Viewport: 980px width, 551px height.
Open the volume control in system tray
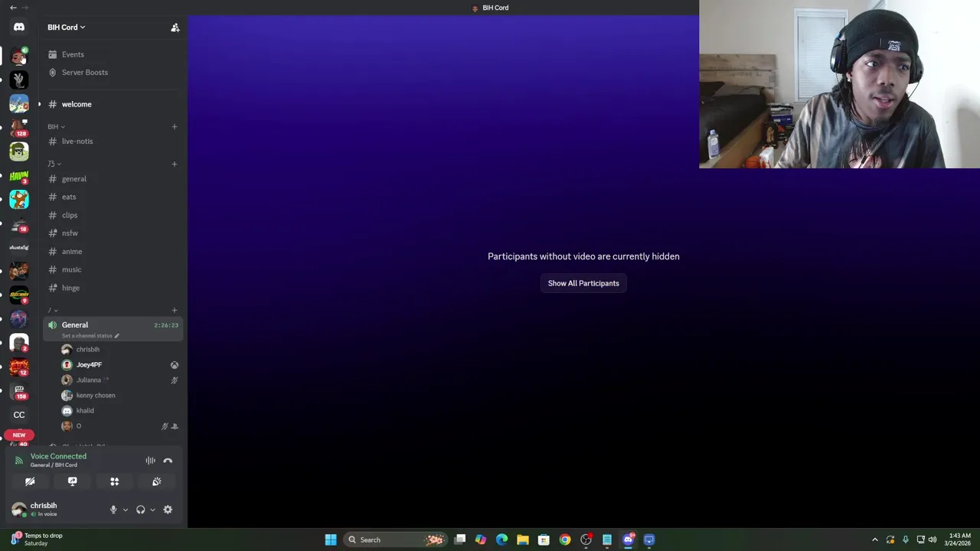(933, 540)
